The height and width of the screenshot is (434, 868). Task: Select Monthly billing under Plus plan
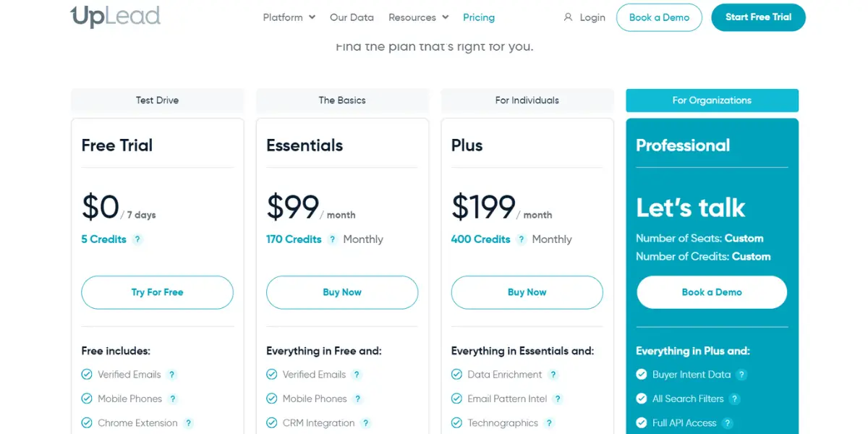[552, 239]
